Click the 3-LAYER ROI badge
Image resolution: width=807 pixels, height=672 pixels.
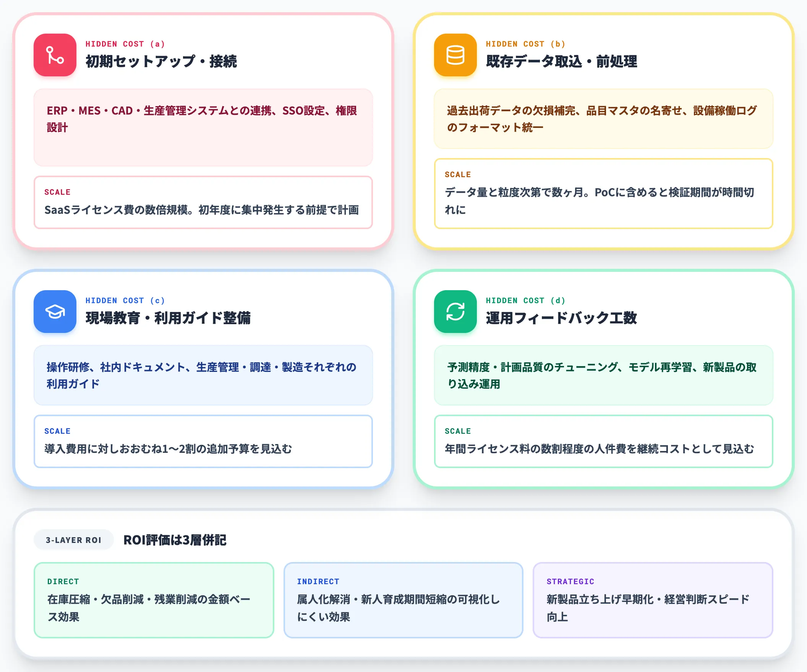point(73,540)
